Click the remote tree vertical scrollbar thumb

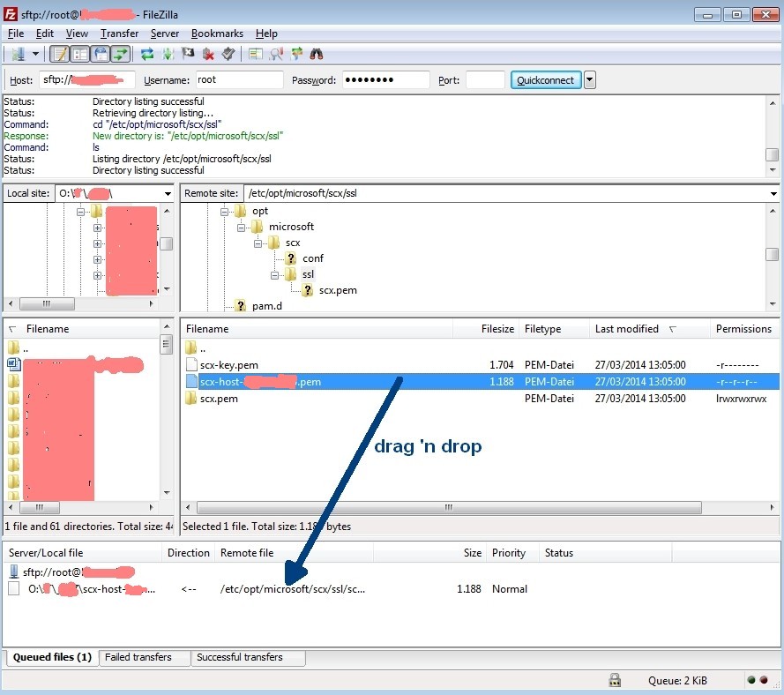tap(772, 254)
